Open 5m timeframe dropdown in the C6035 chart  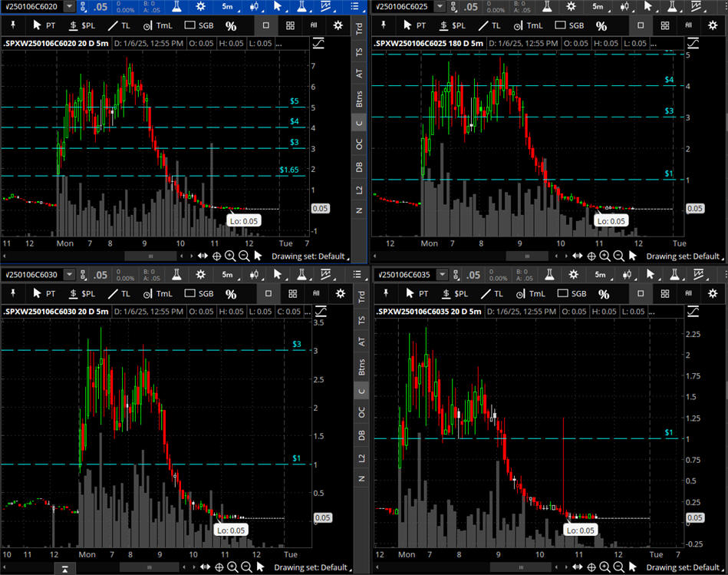[600, 275]
